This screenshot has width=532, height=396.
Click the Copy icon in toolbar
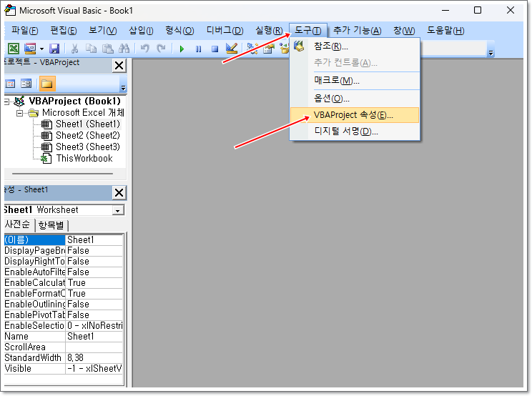[91, 49]
